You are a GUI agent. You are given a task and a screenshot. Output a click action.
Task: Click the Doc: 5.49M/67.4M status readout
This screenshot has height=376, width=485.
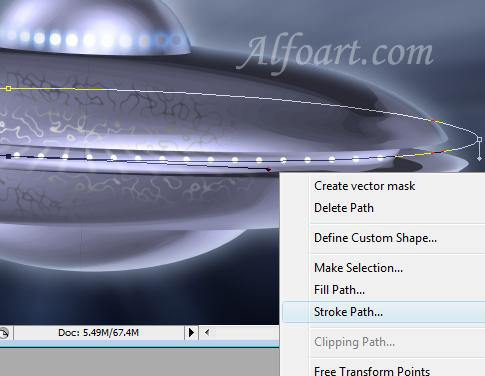(x=98, y=333)
